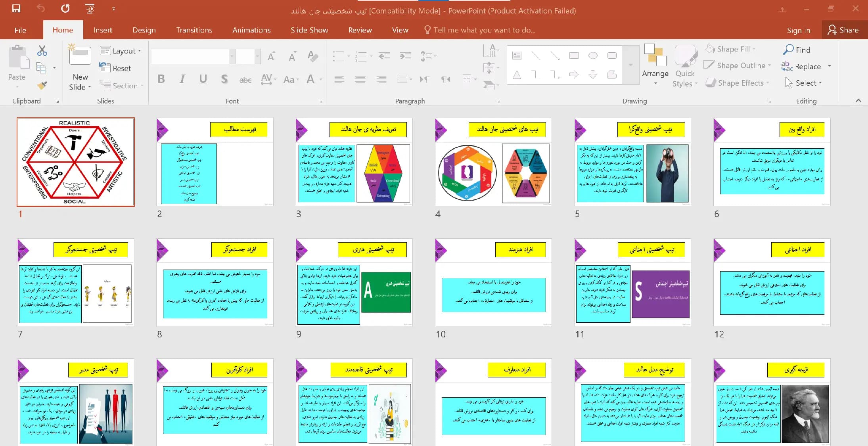Open the File menu
Viewport: 868px width, 446px height.
click(x=20, y=30)
